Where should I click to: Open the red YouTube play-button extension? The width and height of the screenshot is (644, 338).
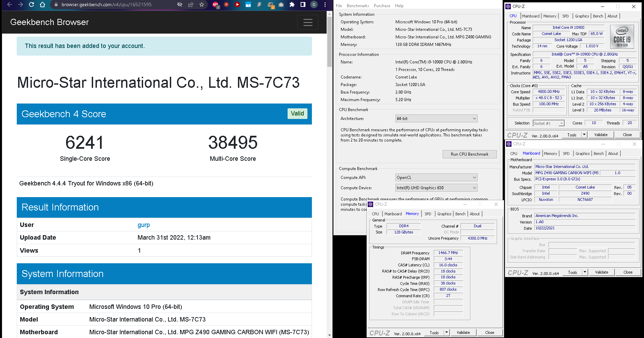tap(237, 4)
